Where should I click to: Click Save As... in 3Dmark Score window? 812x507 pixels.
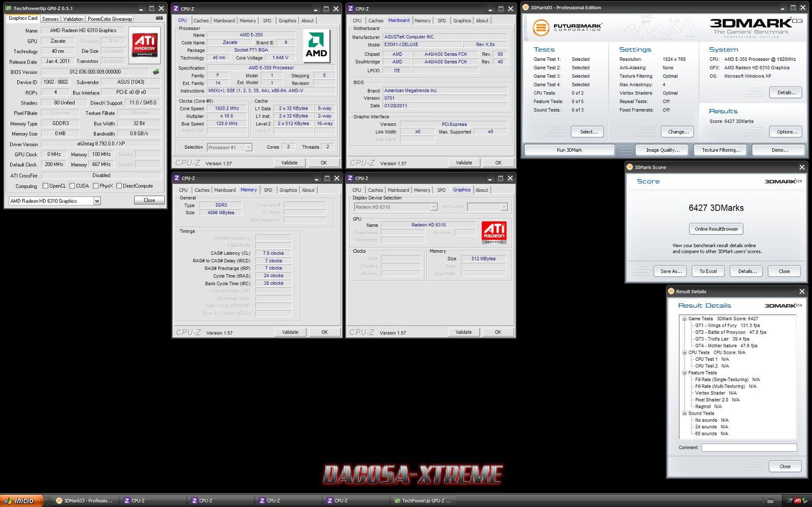(x=671, y=271)
